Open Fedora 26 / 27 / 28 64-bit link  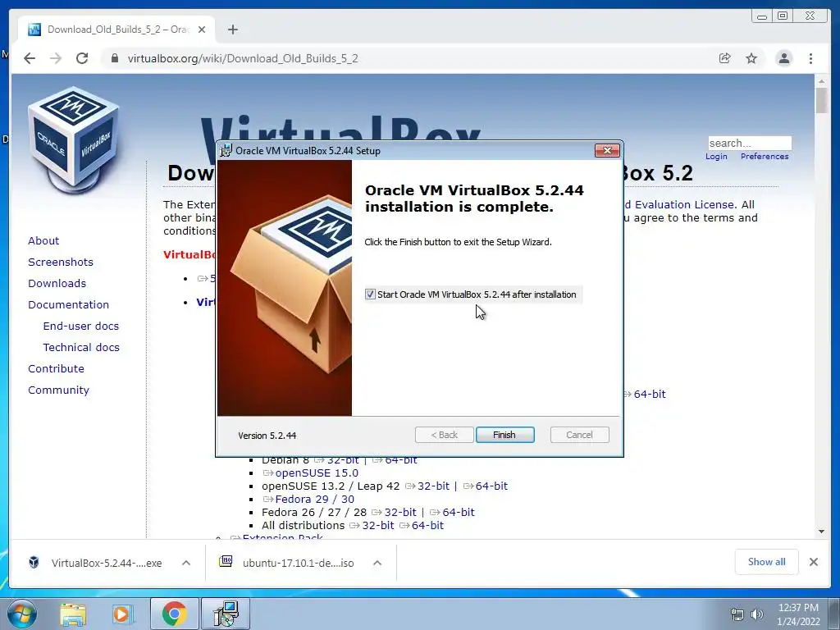pos(459,512)
